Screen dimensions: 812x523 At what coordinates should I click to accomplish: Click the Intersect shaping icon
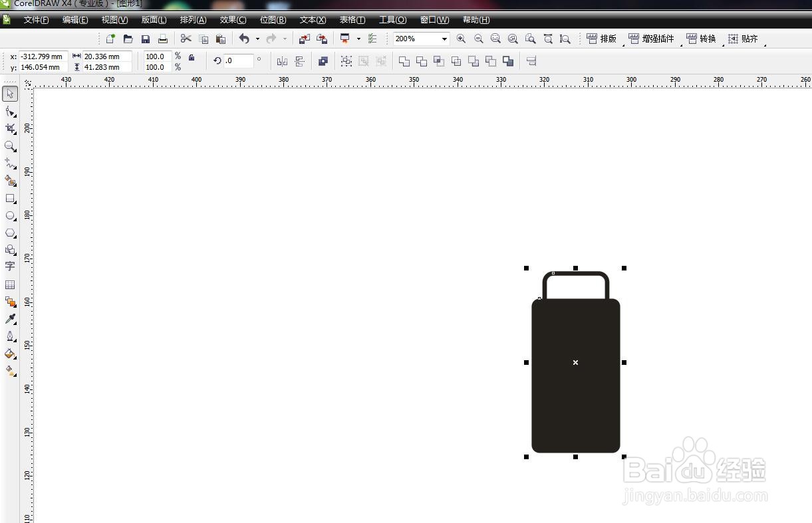(439, 61)
